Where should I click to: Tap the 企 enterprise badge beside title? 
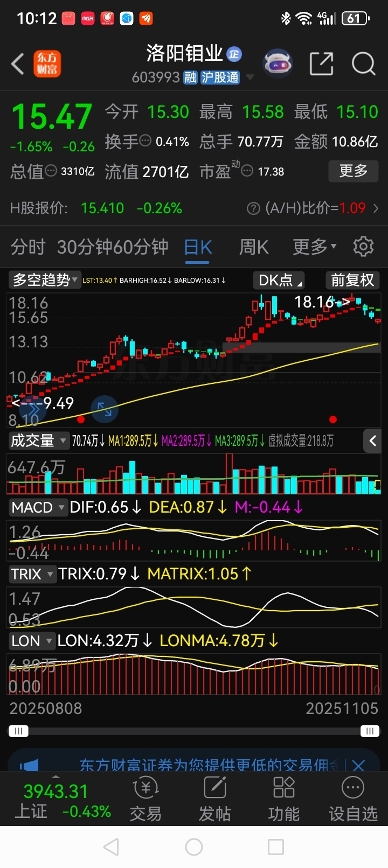click(234, 53)
